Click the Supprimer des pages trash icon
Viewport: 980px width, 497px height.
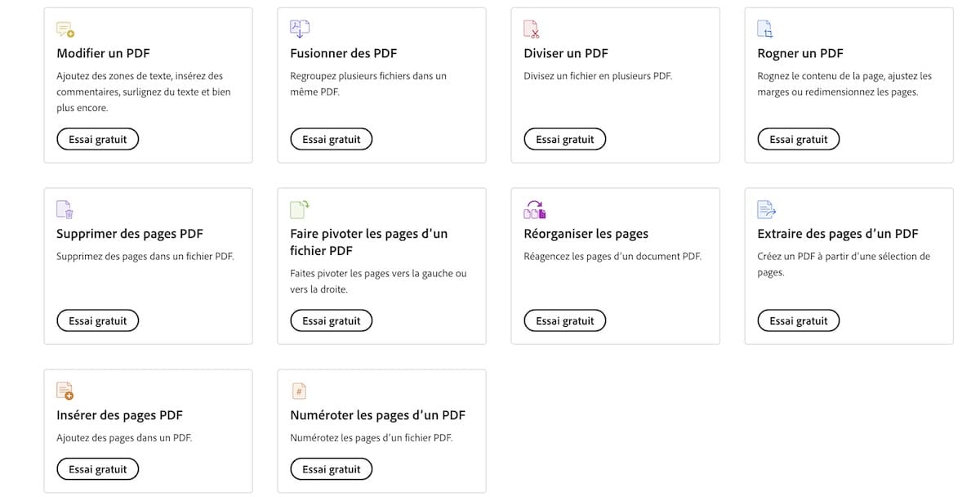[x=65, y=209]
